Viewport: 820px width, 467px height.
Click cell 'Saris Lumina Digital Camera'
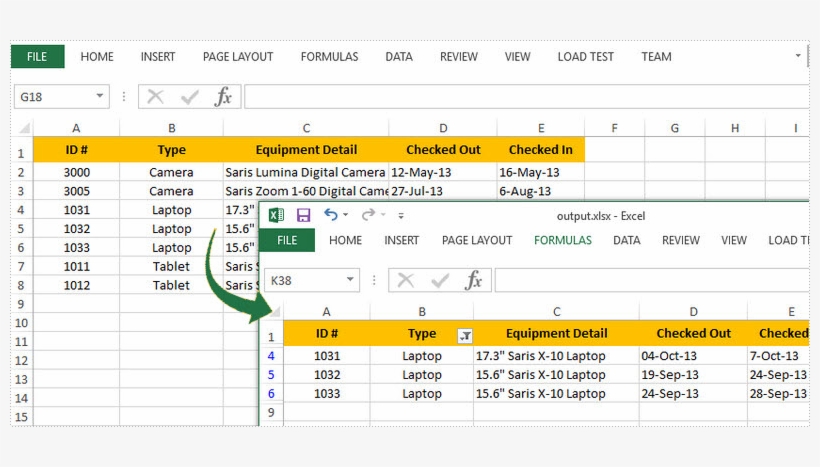click(305, 172)
